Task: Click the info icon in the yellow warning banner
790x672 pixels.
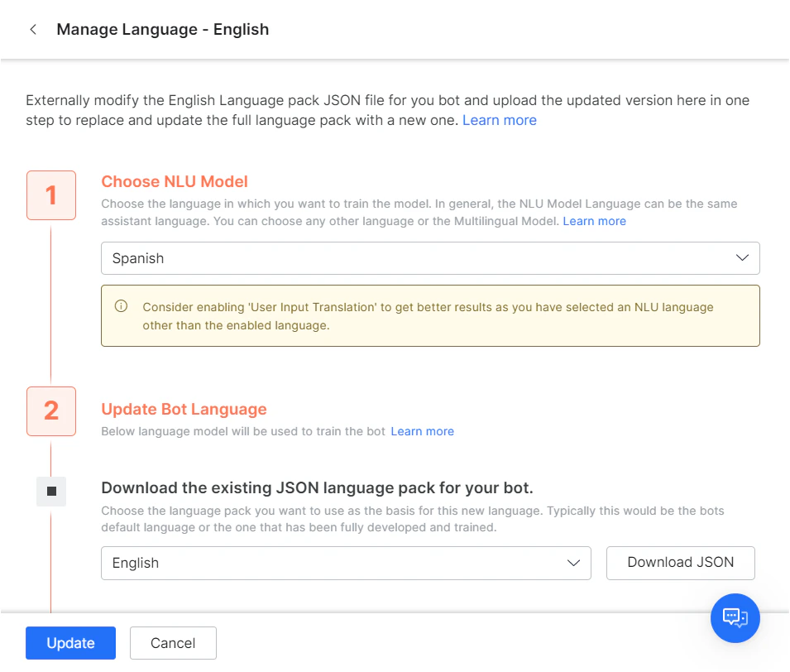Action: [122, 306]
